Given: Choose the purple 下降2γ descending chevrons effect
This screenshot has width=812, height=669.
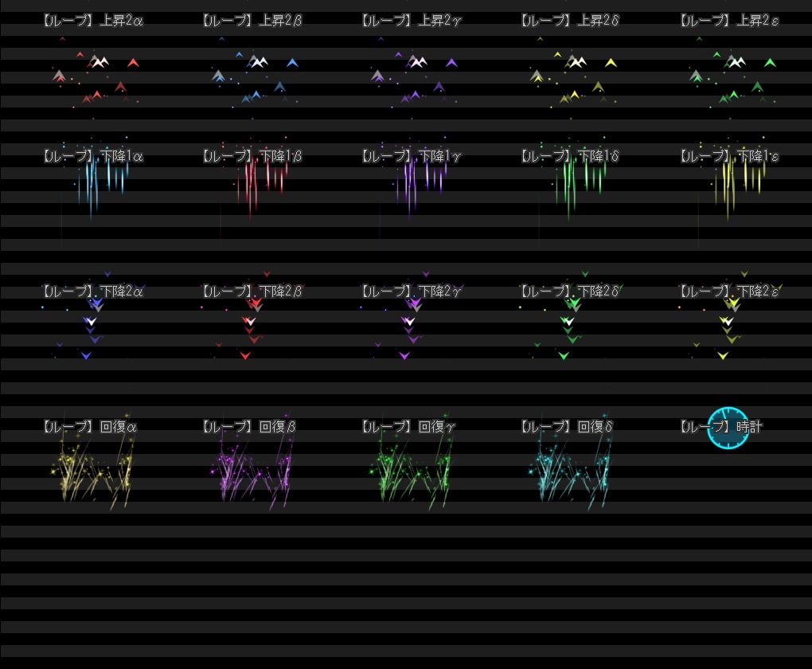Looking at the screenshot, I should 410,319.
